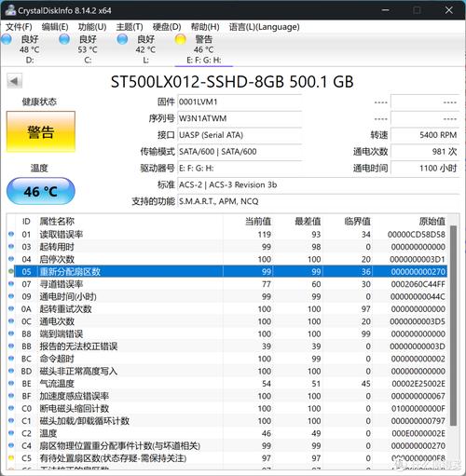This screenshot has height=476, width=466.
Task: Maximize the CrystalDiskInfo window
Action: [417, 10]
